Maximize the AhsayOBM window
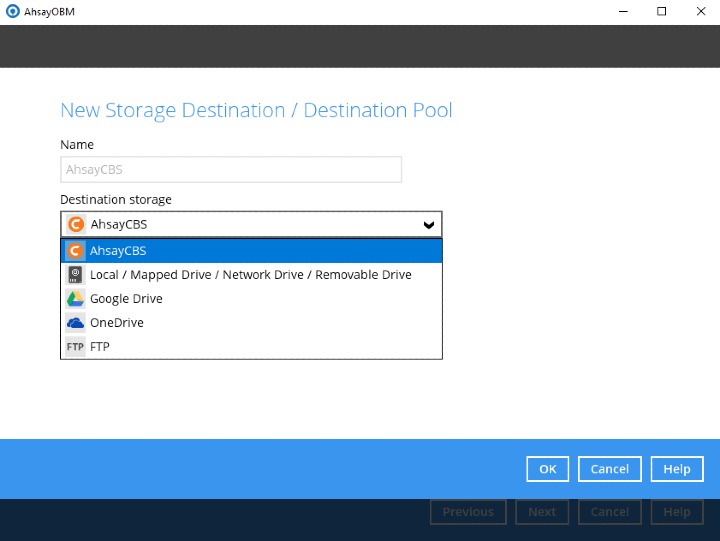Viewport: 720px width, 541px height. point(661,12)
